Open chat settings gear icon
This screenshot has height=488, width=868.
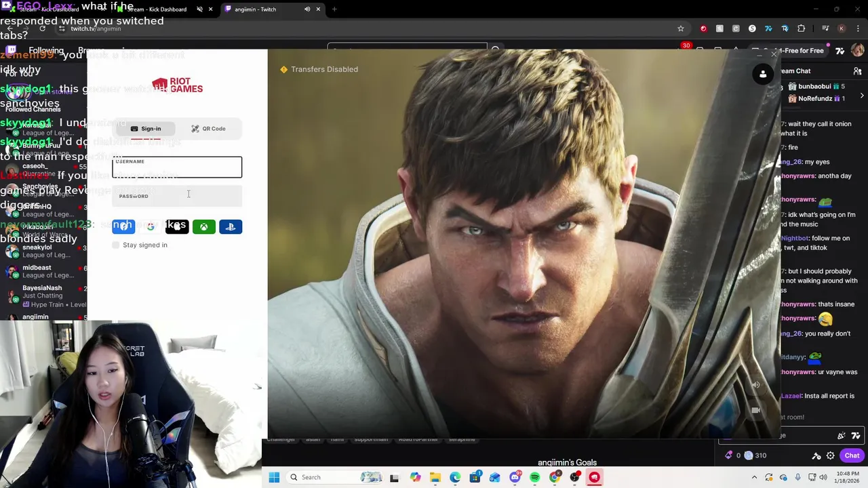point(831,455)
